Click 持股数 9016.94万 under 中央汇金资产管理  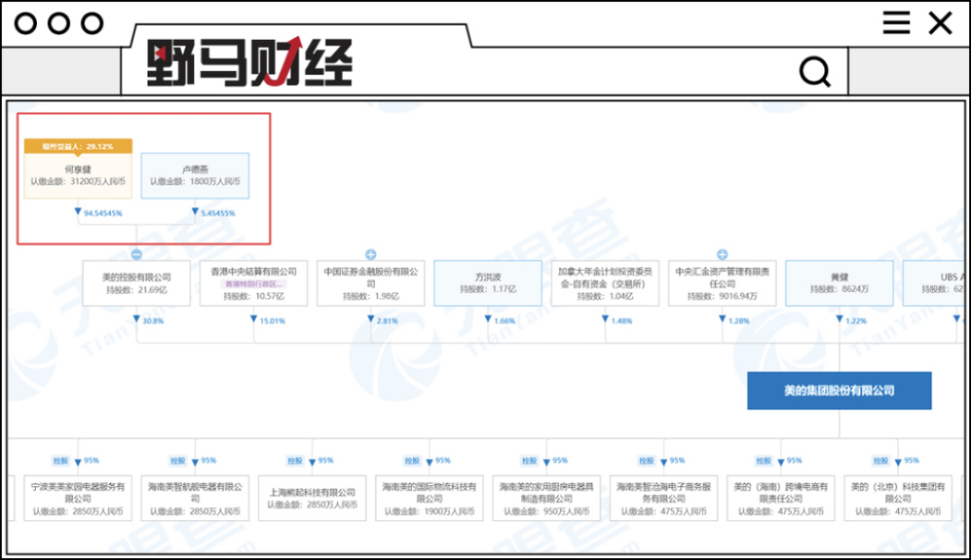click(722, 296)
